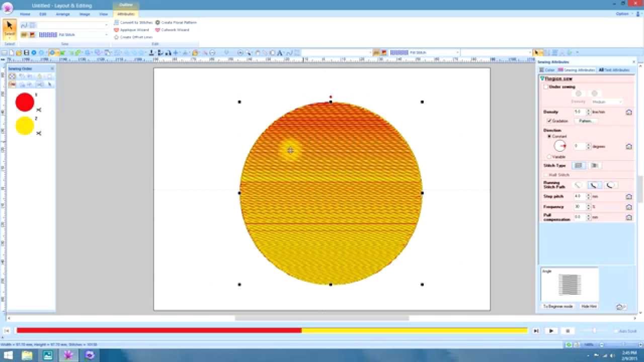The width and height of the screenshot is (644, 362).
Task: Select the middle Running Stitch Path icon
Action: coord(594,185)
